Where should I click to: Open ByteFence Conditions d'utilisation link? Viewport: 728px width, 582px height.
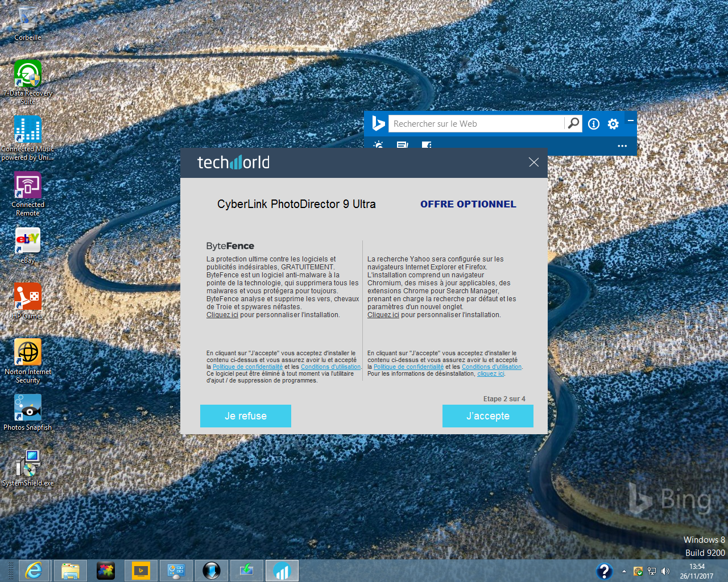pyautogui.click(x=330, y=367)
